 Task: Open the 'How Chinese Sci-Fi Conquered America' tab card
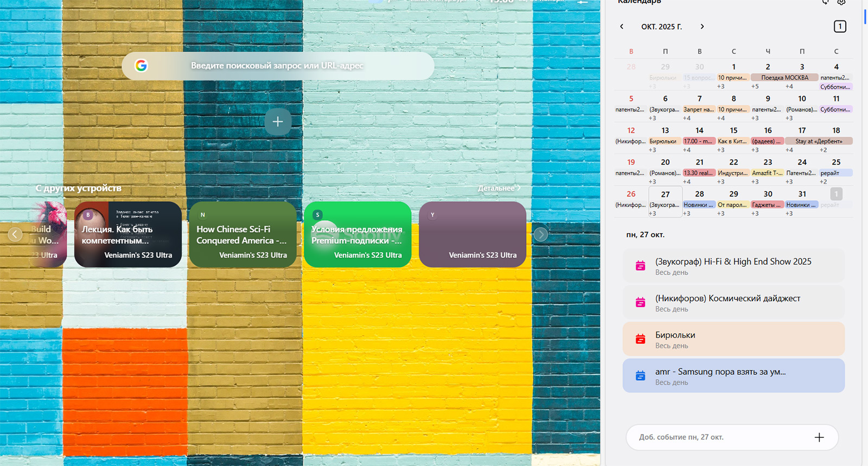242,234
